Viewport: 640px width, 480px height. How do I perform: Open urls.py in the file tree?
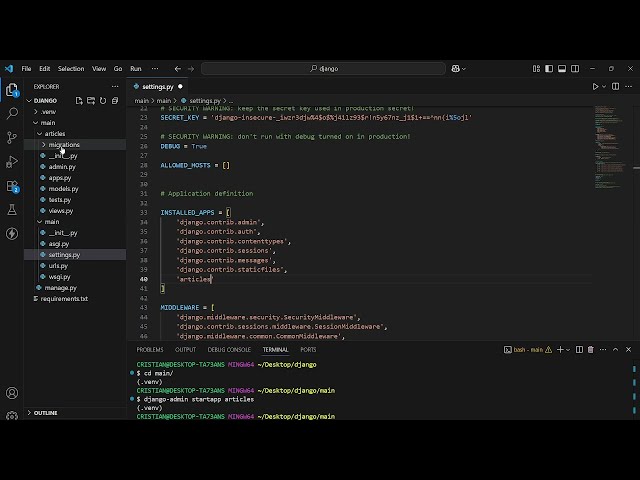pos(58,266)
